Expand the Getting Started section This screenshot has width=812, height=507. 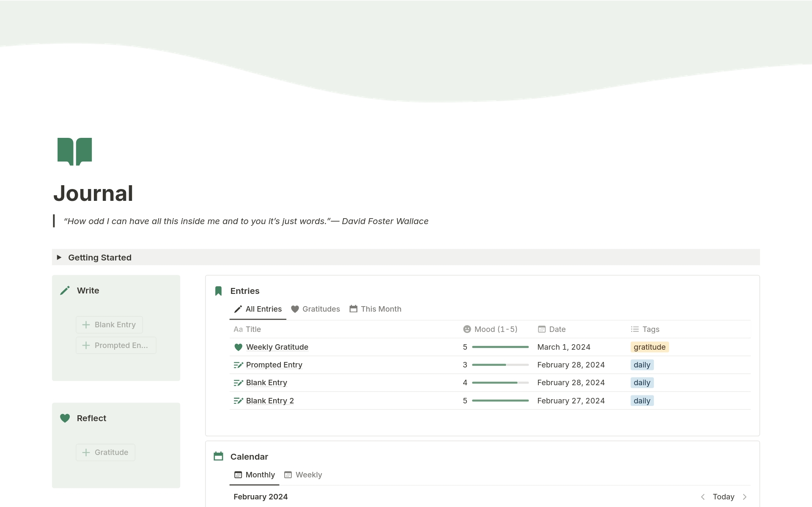59,257
